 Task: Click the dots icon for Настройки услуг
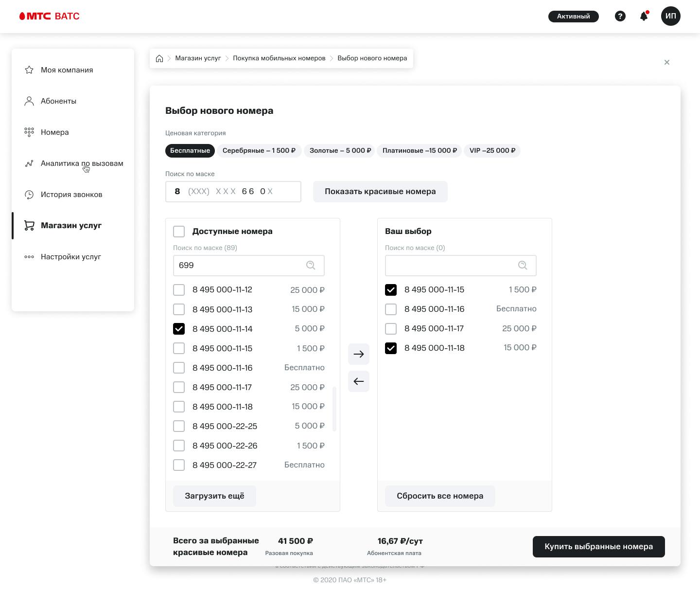(29, 257)
